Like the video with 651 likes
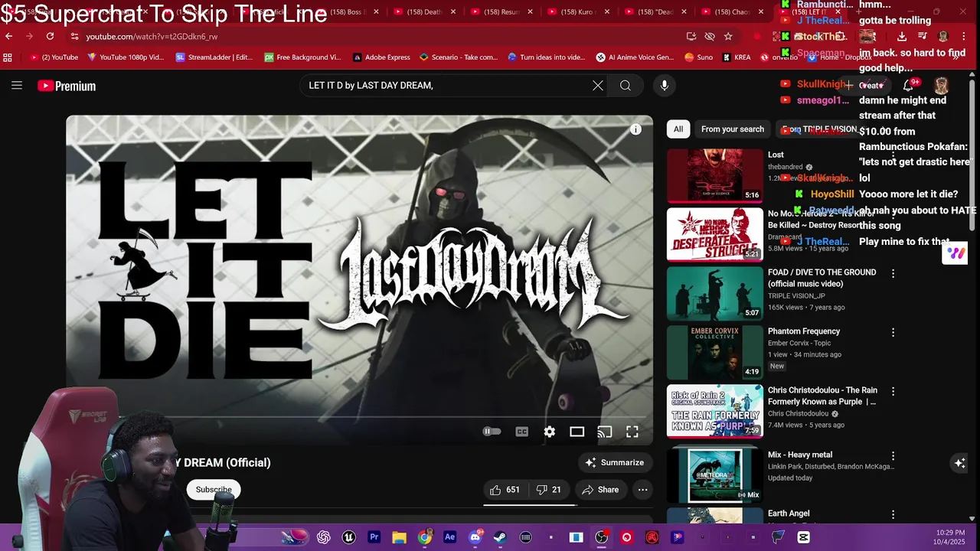Image resolution: width=980 pixels, height=551 pixels. (505, 490)
